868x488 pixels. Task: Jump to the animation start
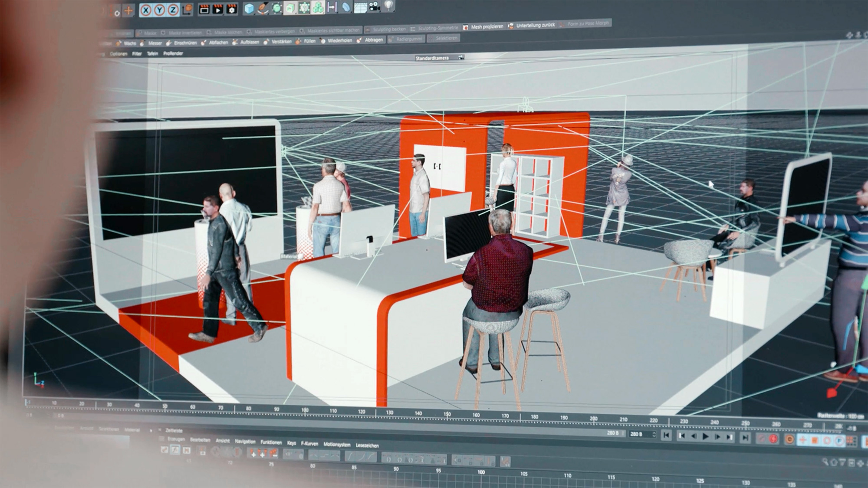667,435
